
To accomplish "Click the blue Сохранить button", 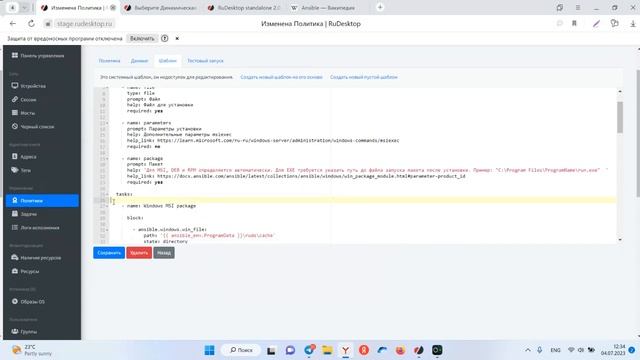I will coord(109,253).
